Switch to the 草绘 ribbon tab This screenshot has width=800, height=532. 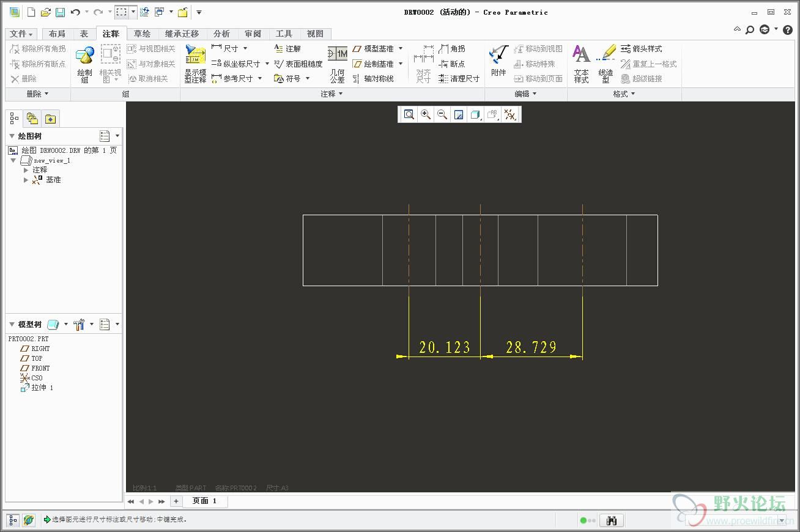143,34
